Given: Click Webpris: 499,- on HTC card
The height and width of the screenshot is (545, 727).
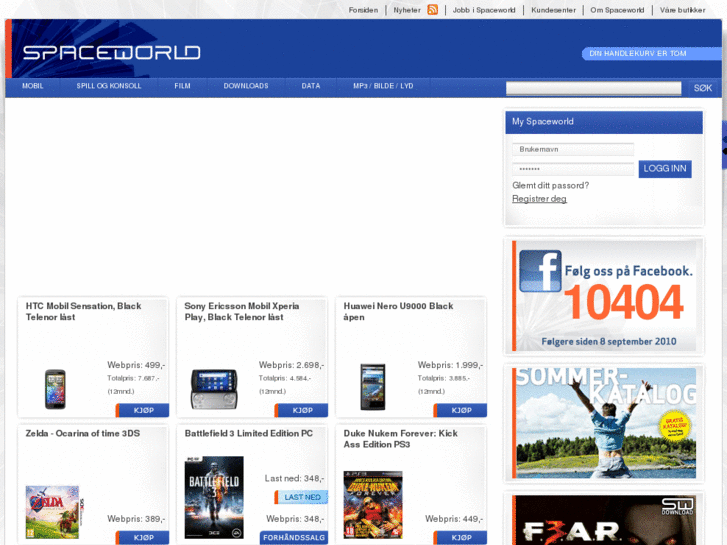Looking at the screenshot, I should (x=136, y=365).
